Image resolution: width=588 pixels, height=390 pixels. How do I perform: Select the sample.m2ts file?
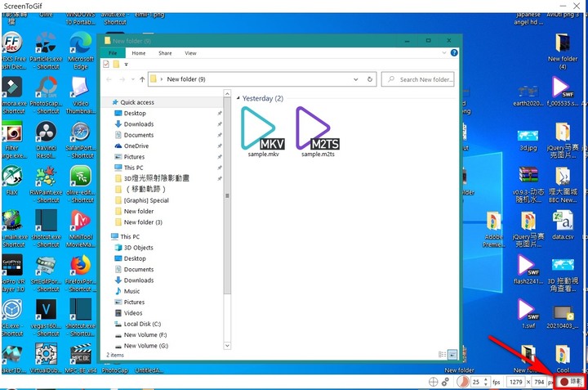click(318, 132)
